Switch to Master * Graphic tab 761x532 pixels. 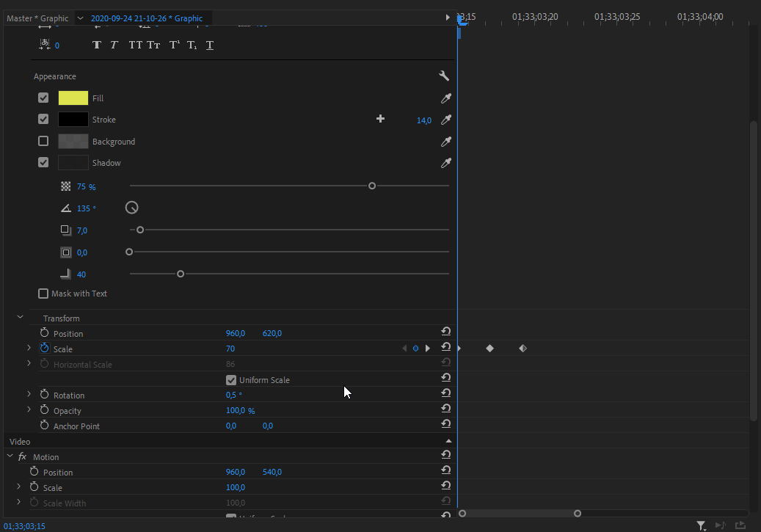(x=37, y=18)
